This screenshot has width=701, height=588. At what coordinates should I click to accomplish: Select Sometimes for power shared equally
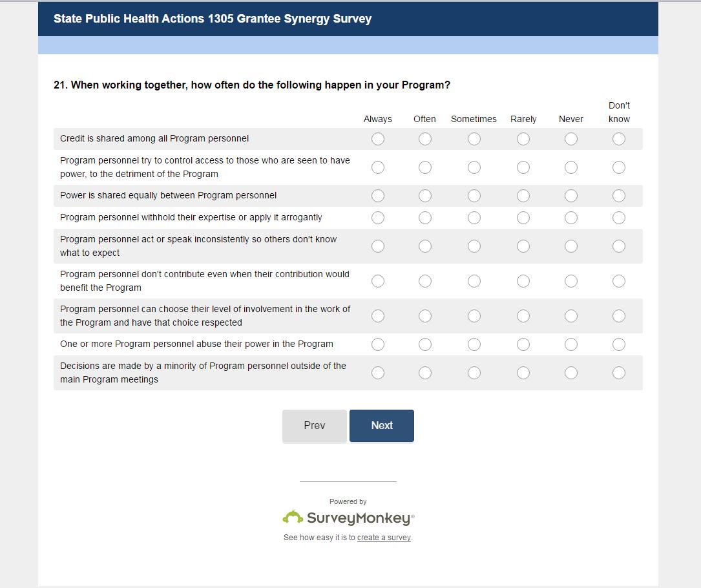pyautogui.click(x=474, y=196)
